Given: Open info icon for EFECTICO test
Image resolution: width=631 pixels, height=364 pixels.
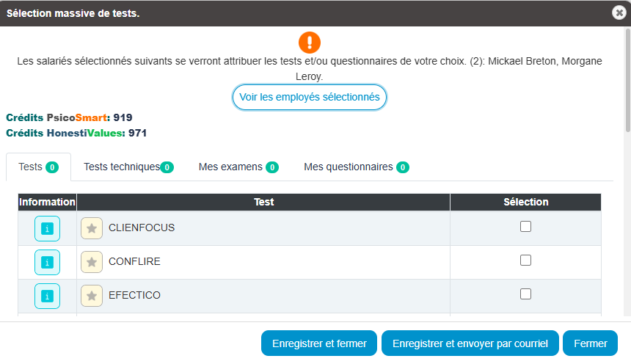Looking at the screenshot, I should click(47, 296).
